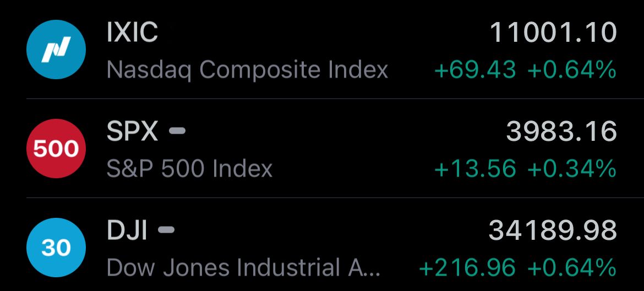Tap the +0.64% change on DJI row
This screenshot has width=644, height=291.
(x=572, y=267)
